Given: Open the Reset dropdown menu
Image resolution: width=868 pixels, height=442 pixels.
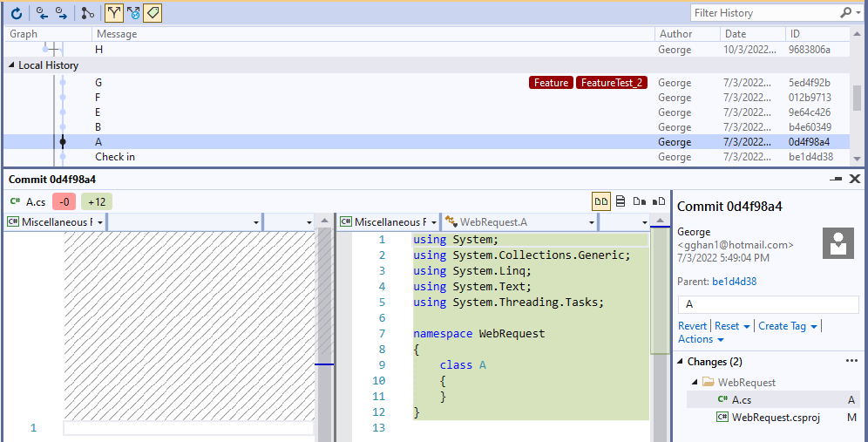Looking at the screenshot, I should coord(732,326).
